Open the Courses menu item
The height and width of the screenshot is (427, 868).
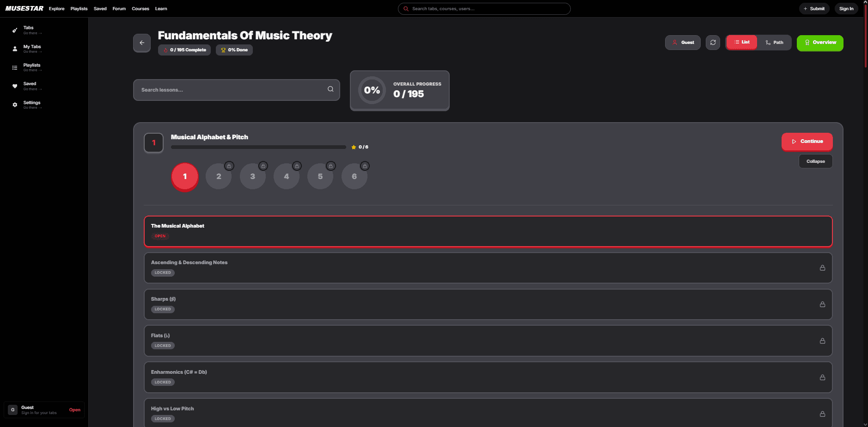[140, 8]
